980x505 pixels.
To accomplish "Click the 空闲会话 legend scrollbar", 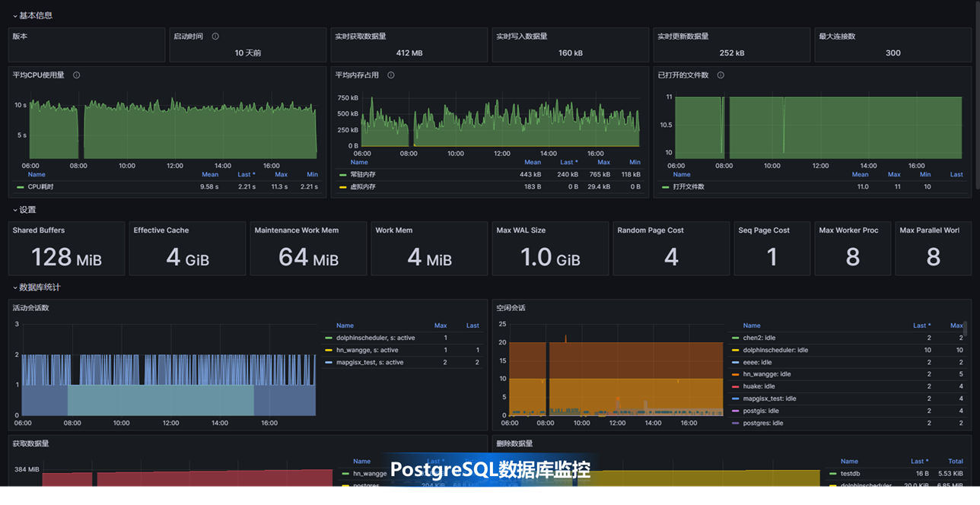I will [966, 329].
